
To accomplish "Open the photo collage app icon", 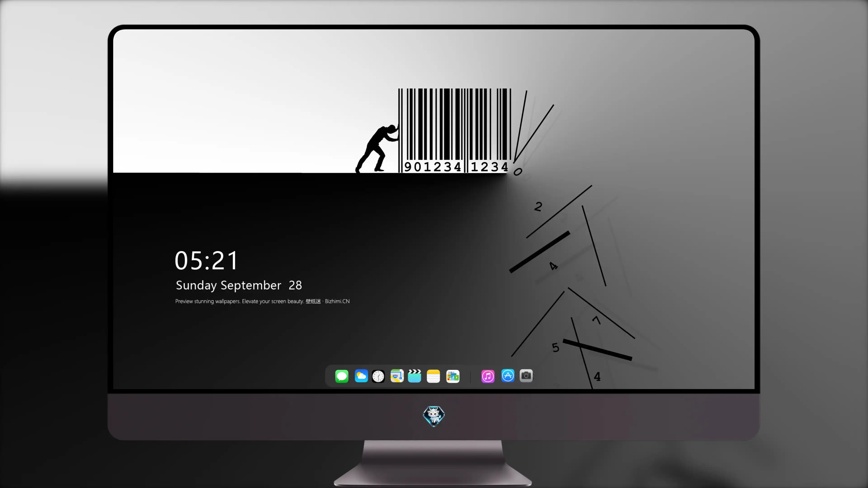I will [453, 376].
